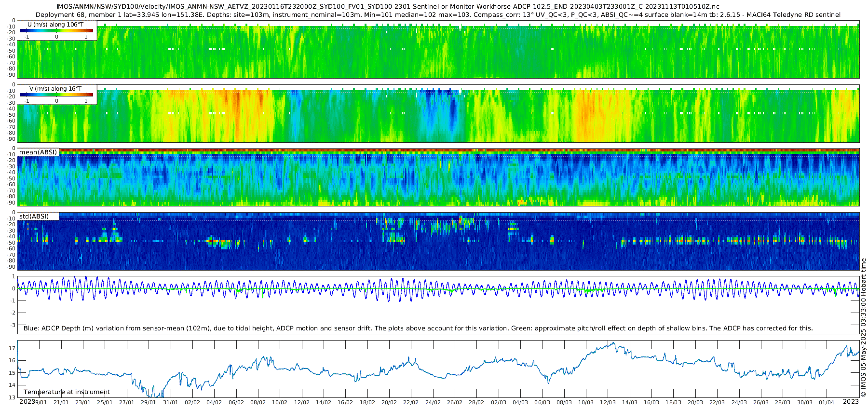Click the file path title at top

[x=388, y=7]
